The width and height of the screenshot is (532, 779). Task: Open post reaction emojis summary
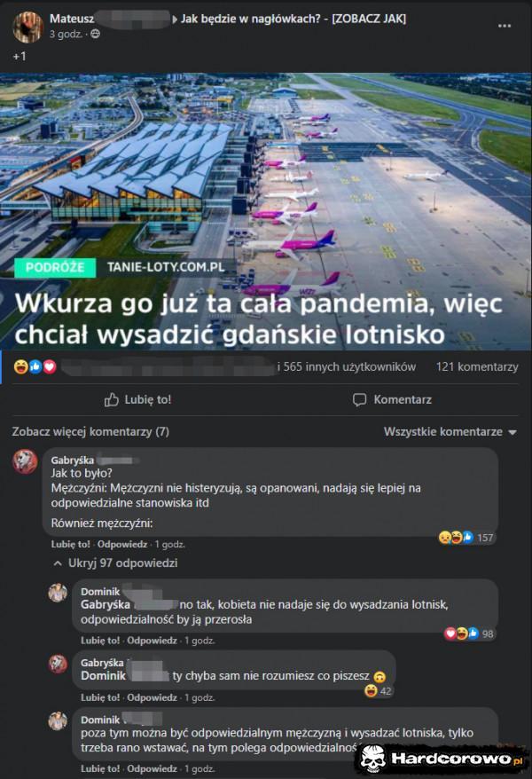point(35,367)
